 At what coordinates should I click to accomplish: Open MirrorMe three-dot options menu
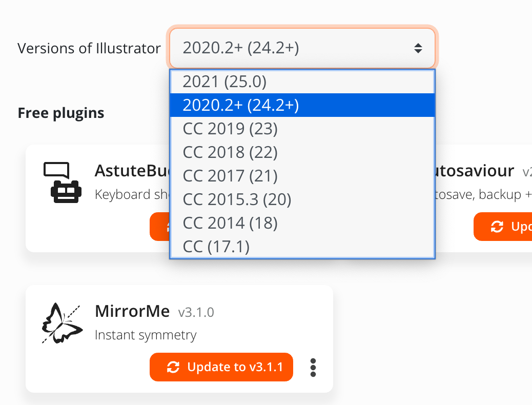pyautogui.click(x=313, y=367)
